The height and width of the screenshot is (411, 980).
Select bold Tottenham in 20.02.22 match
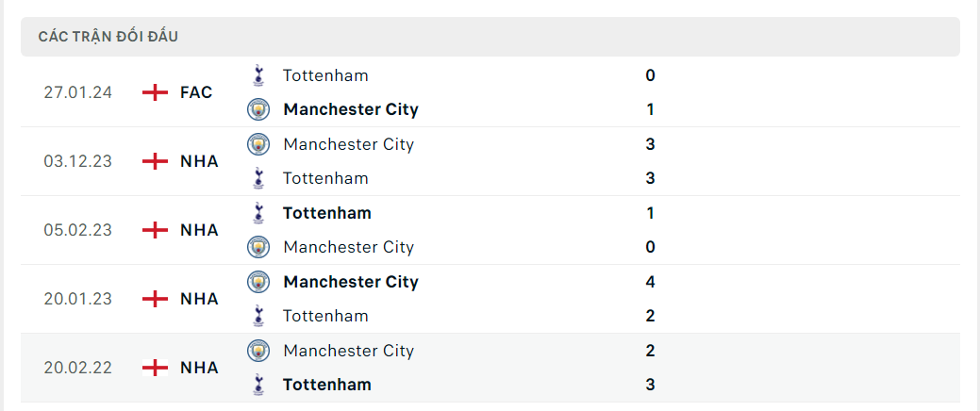point(327,385)
